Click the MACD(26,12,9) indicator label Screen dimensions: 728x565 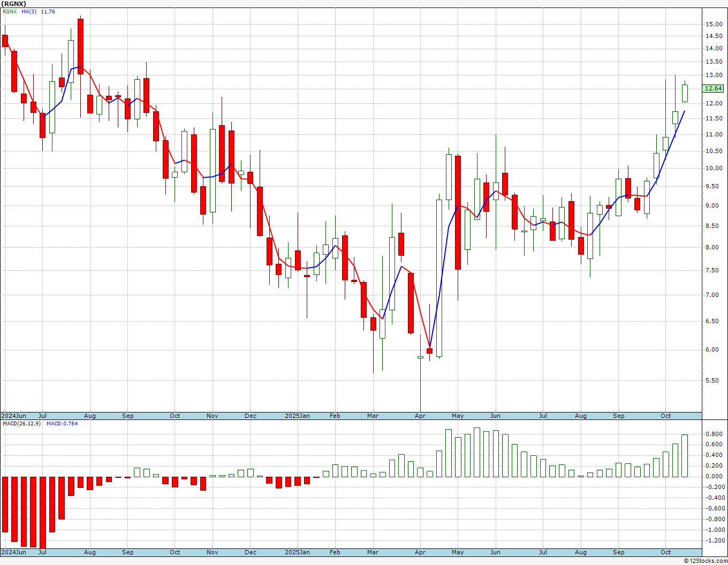(22, 423)
